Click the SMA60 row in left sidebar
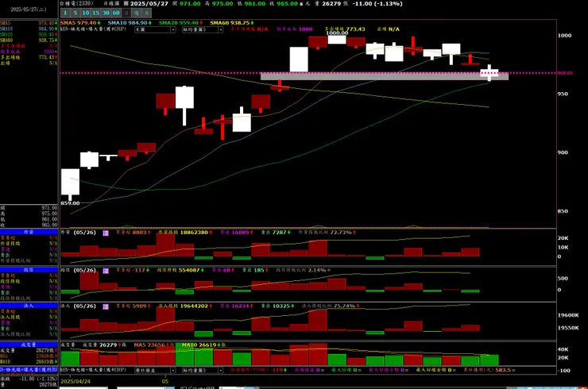588x389 pixels. (x=29, y=40)
